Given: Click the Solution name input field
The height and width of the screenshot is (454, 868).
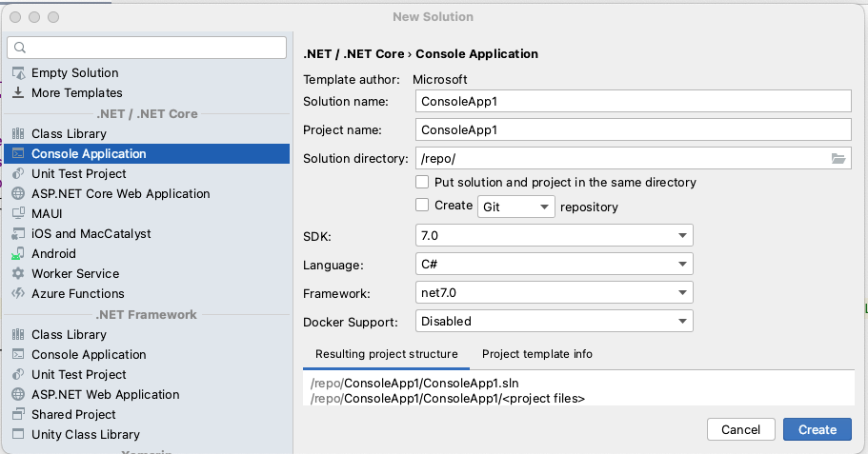Looking at the screenshot, I should 634,101.
